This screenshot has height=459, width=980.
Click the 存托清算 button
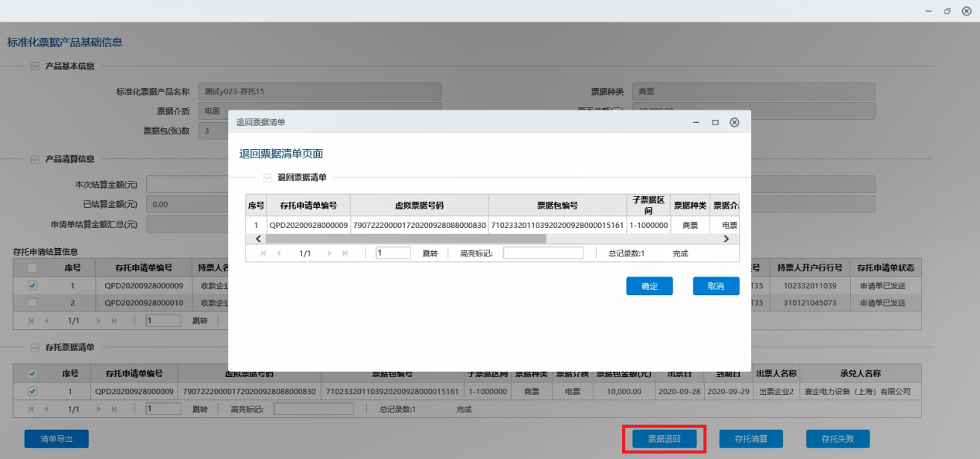click(x=751, y=439)
